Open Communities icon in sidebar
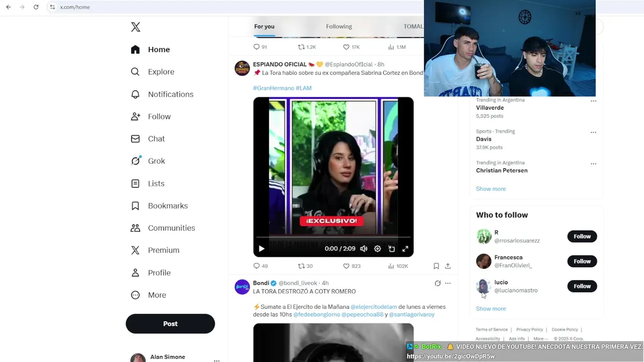644x362 pixels. (x=135, y=228)
